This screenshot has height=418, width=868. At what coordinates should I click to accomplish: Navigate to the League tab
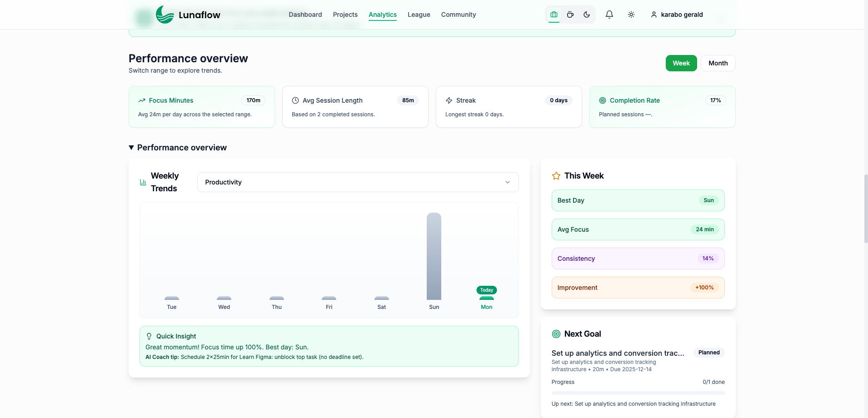coord(418,15)
